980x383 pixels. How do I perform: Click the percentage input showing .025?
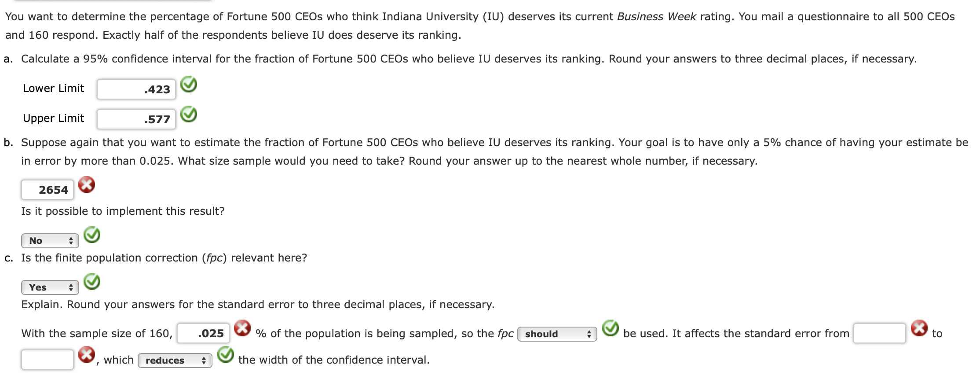pos(202,333)
